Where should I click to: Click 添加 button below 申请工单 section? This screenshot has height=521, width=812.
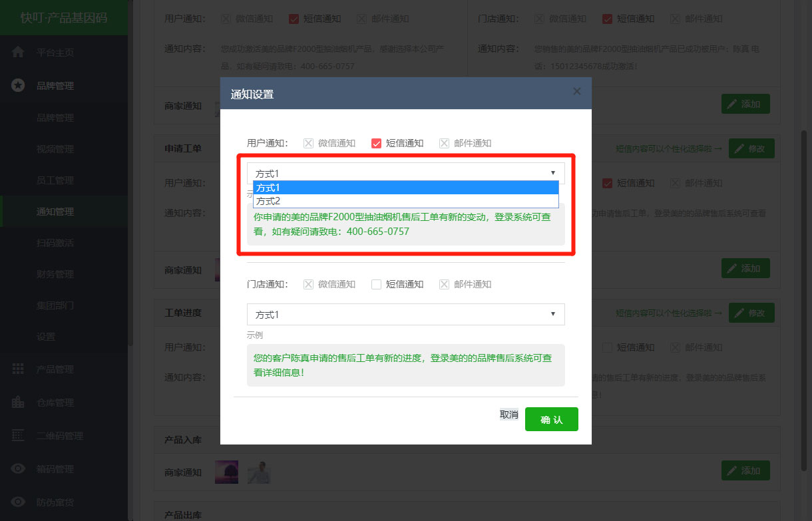745,268
